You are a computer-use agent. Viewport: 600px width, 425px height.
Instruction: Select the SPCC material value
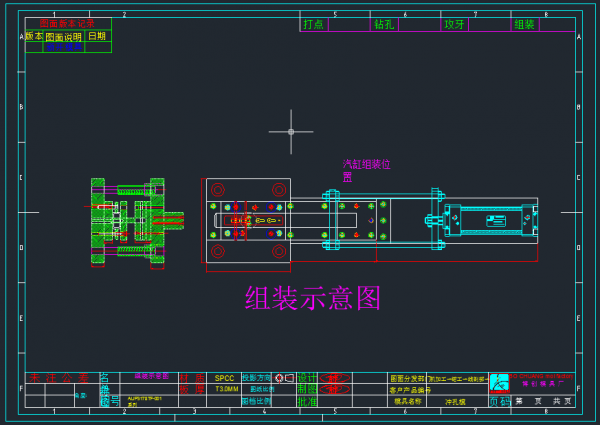pos(224,378)
